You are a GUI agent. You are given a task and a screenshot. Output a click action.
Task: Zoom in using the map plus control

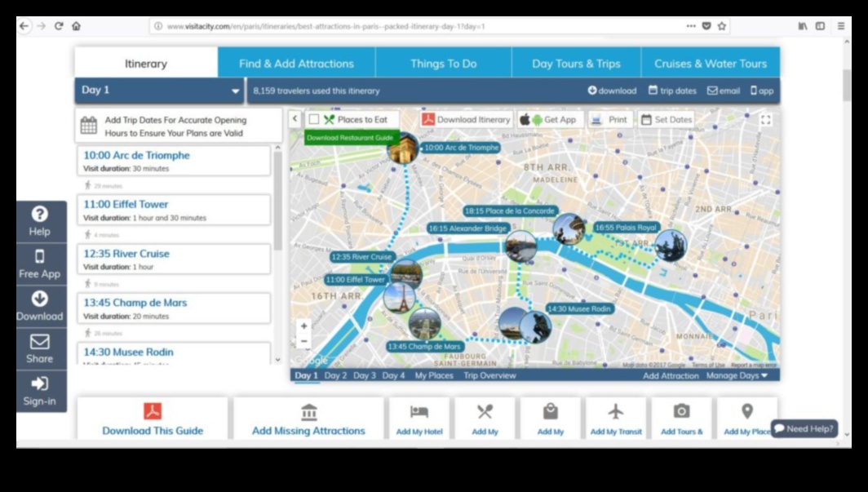[303, 325]
